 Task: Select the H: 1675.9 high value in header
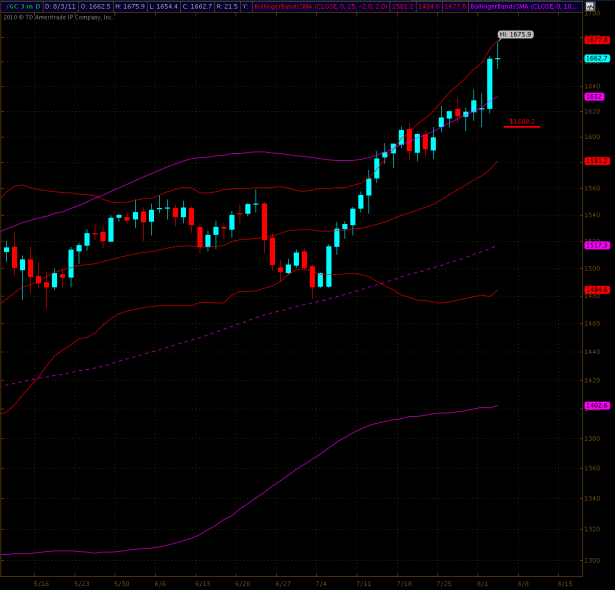click(130, 7)
